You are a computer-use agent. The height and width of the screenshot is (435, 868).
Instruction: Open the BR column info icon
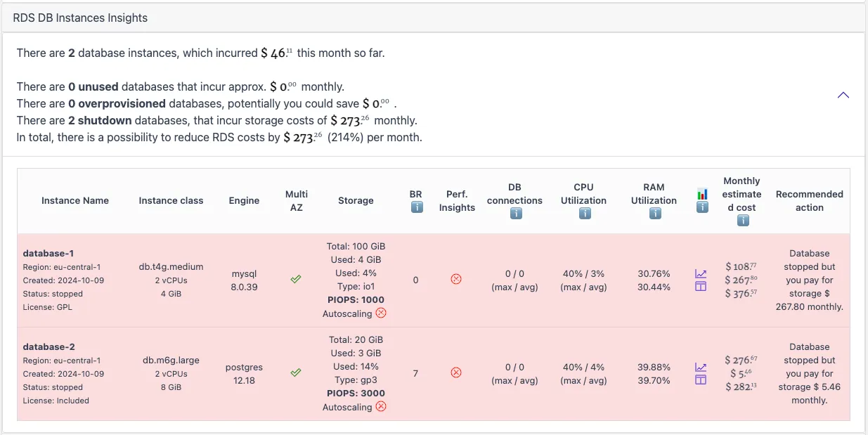click(416, 207)
